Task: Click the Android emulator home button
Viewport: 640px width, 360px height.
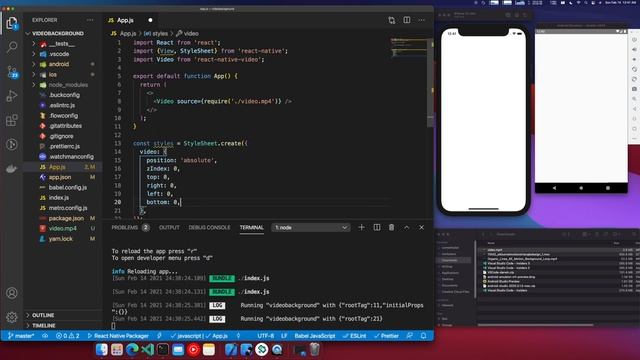Action: 581,188
